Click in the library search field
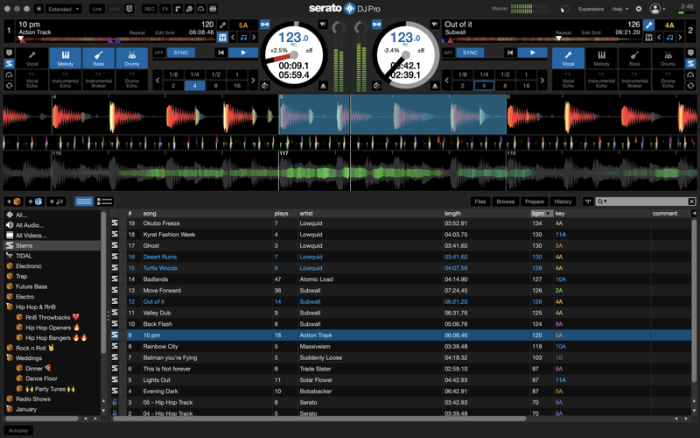700x438 pixels. click(646, 201)
